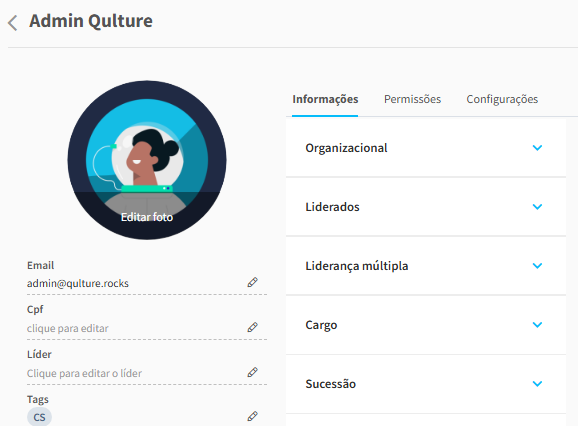Image resolution: width=578 pixels, height=426 pixels.
Task: Select the Informações tab
Action: click(325, 99)
